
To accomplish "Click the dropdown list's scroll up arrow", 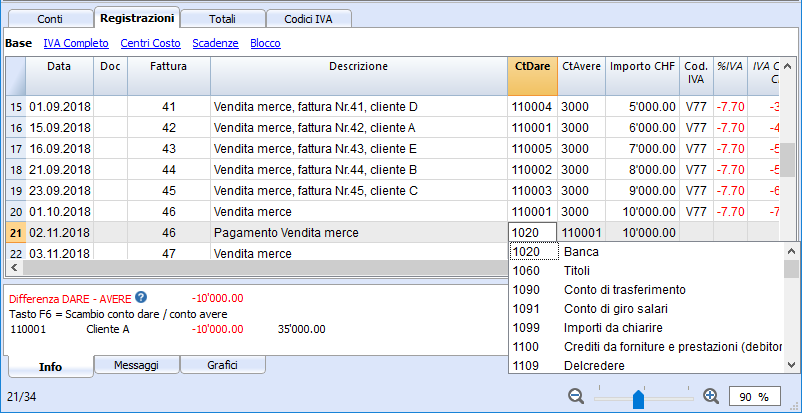I will coord(792,251).
